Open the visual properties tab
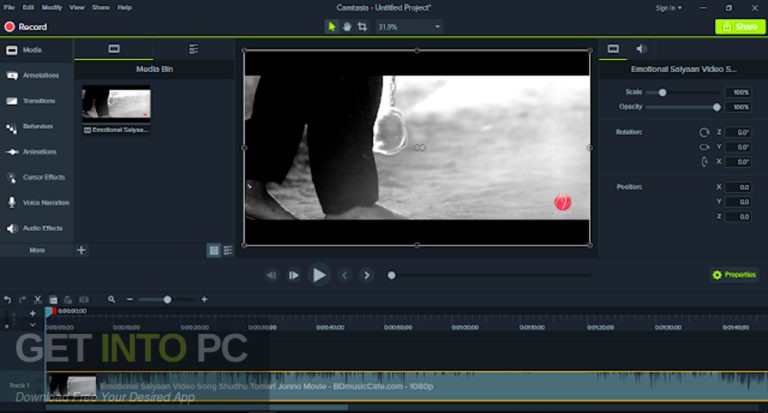This screenshot has width=768, height=413. (613, 49)
